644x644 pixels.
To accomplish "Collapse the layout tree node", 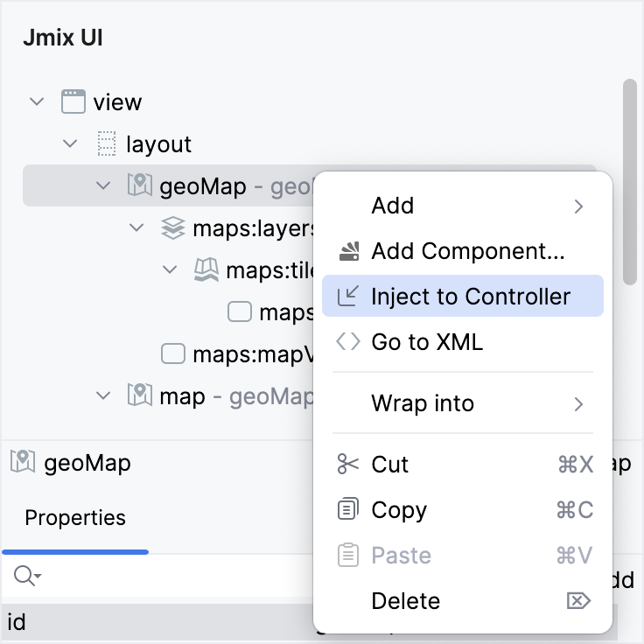I will tap(71, 144).
